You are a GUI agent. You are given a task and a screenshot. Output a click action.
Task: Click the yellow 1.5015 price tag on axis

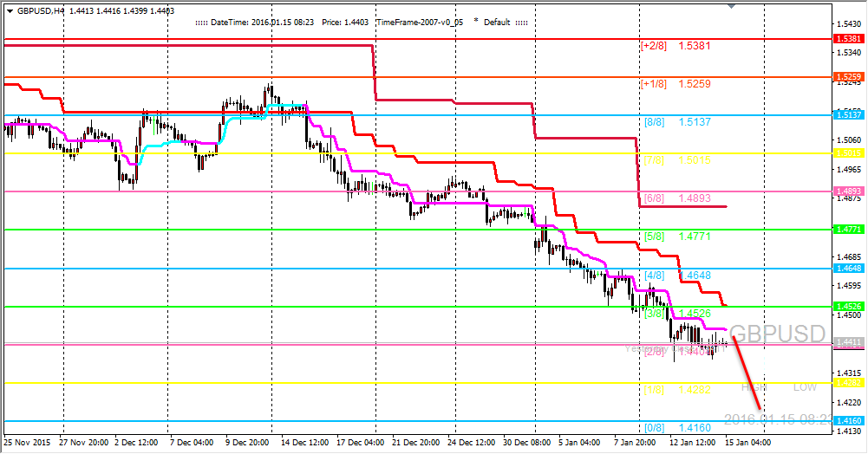[x=849, y=153]
